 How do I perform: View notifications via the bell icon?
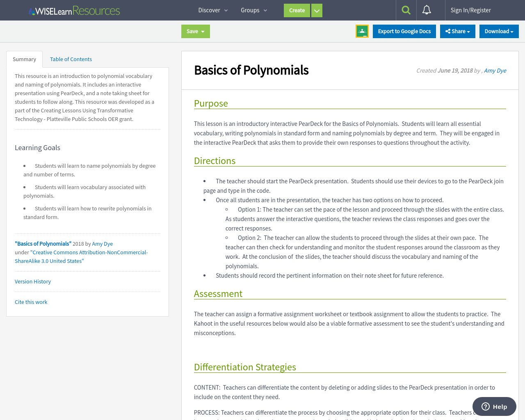[427, 10]
